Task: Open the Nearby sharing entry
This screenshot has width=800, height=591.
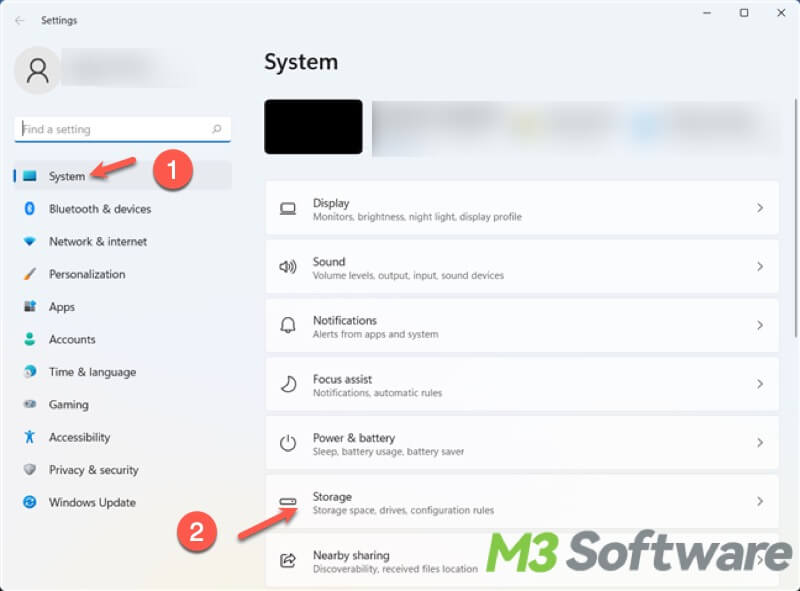Action: click(x=522, y=560)
